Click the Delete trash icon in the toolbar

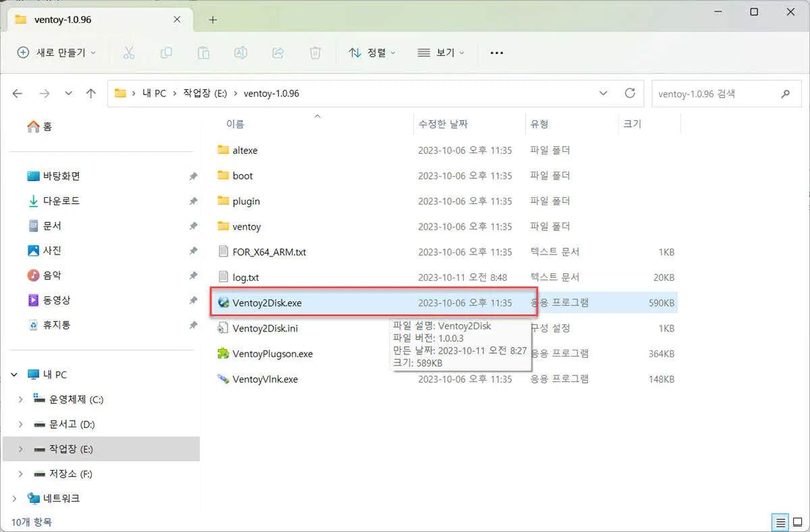click(315, 53)
